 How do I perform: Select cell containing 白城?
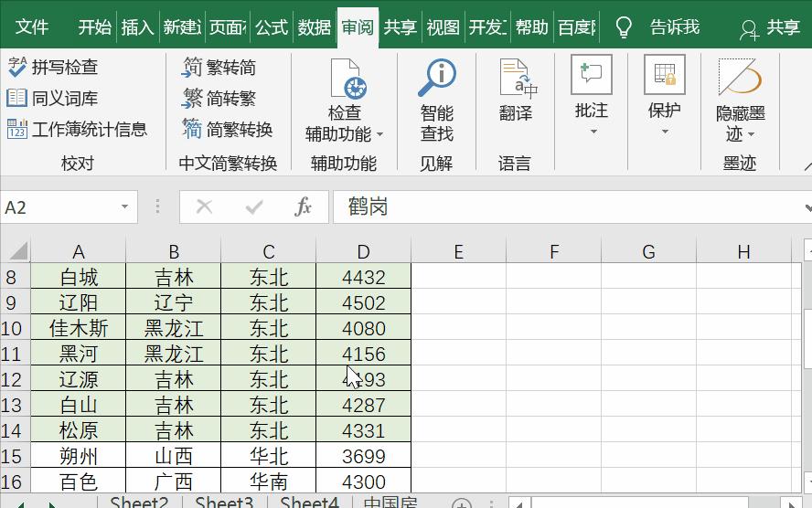pos(79,277)
